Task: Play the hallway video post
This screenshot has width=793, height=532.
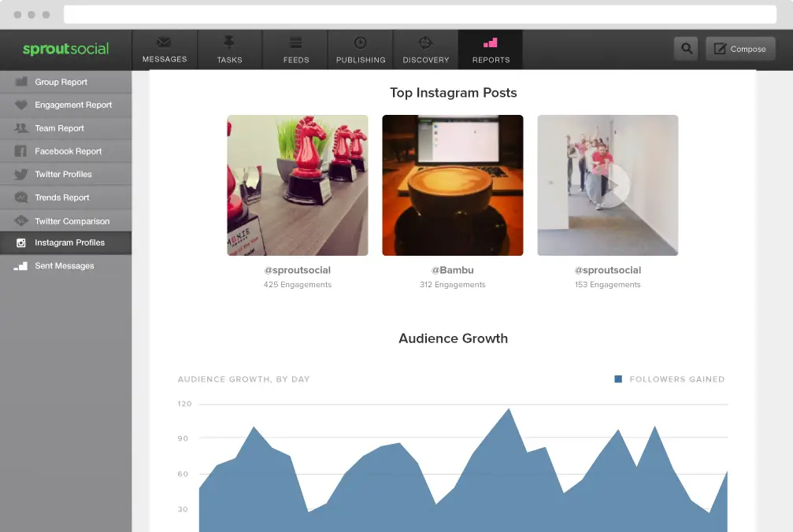Action: [608, 185]
